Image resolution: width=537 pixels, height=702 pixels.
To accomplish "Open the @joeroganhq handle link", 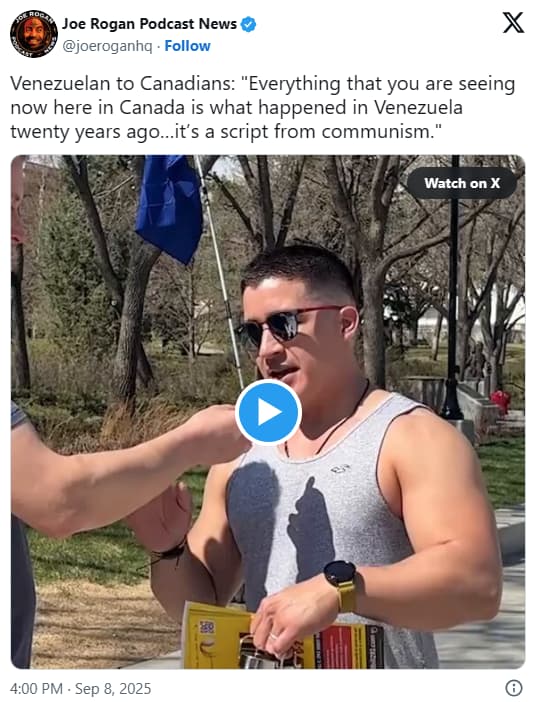I will tap(107, 46).
